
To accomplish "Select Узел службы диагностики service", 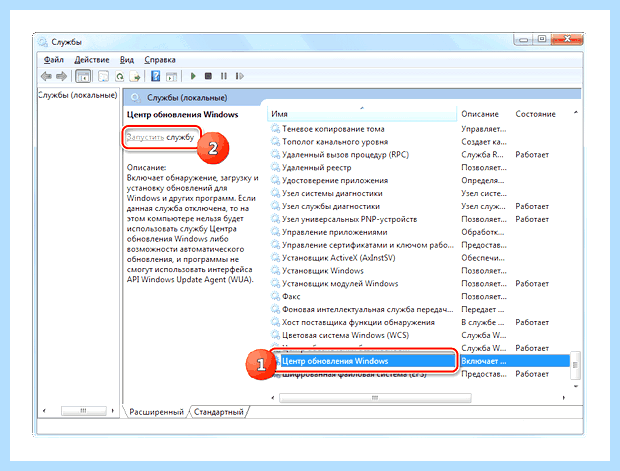I will (x=331, y=206).
